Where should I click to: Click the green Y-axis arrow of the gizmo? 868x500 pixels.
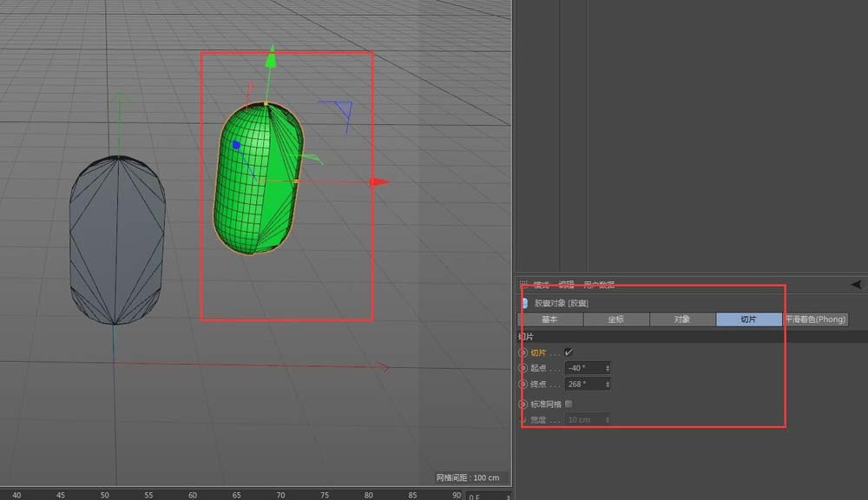click(271, 60)
